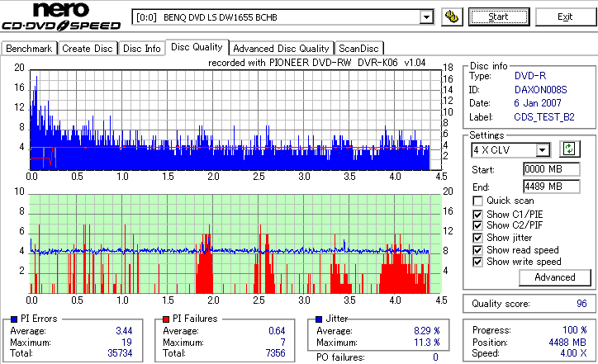Click the PI Failures average 0.64
The width and height of the screenshot is (598, 364).
277,330
